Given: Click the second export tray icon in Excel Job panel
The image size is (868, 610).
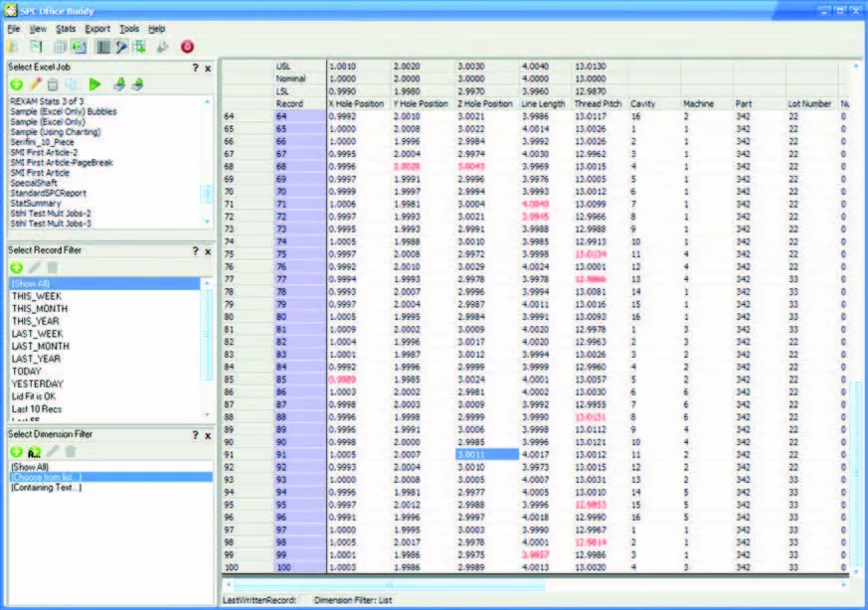Looking at the screenshot, I should coord(137,84).
